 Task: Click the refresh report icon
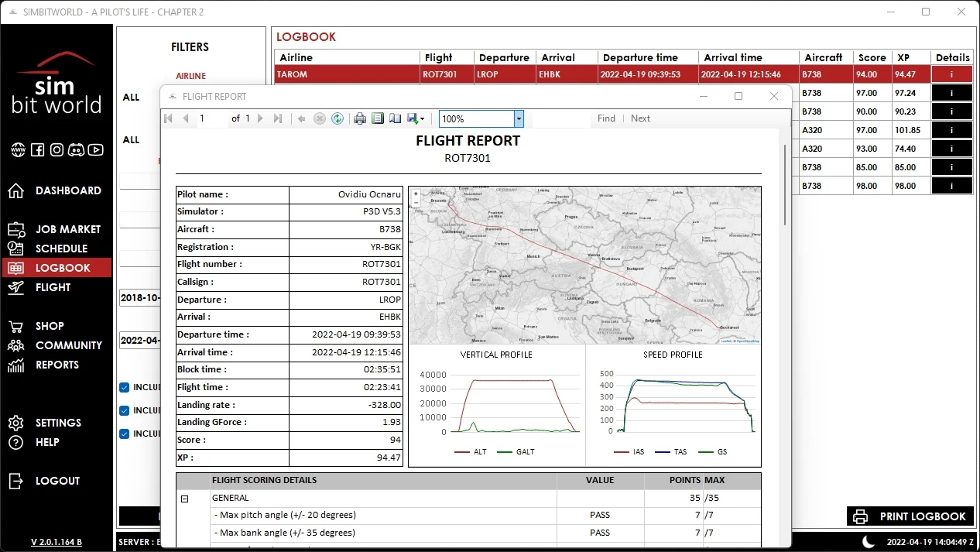coord(338,118)
